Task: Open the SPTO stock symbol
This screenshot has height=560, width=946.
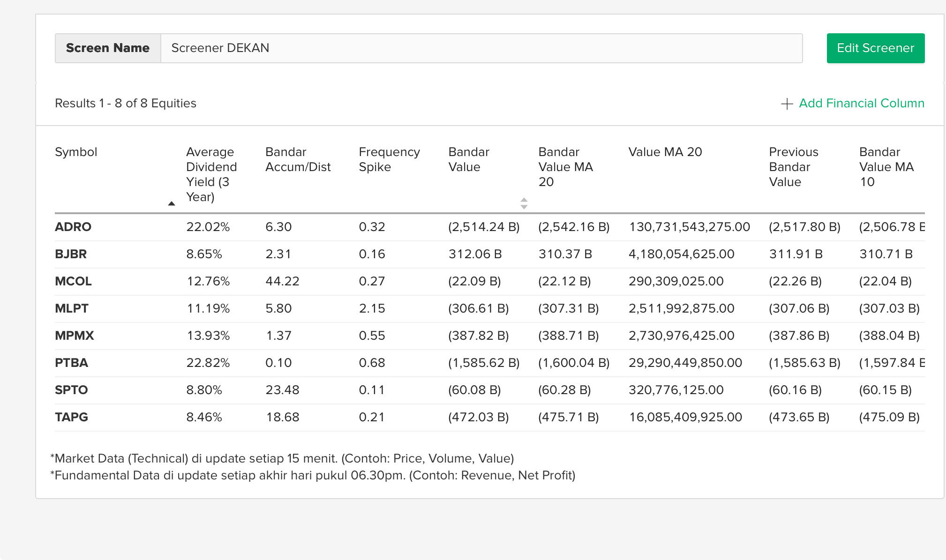Action: pyautogui.click(x=71, y=390)
